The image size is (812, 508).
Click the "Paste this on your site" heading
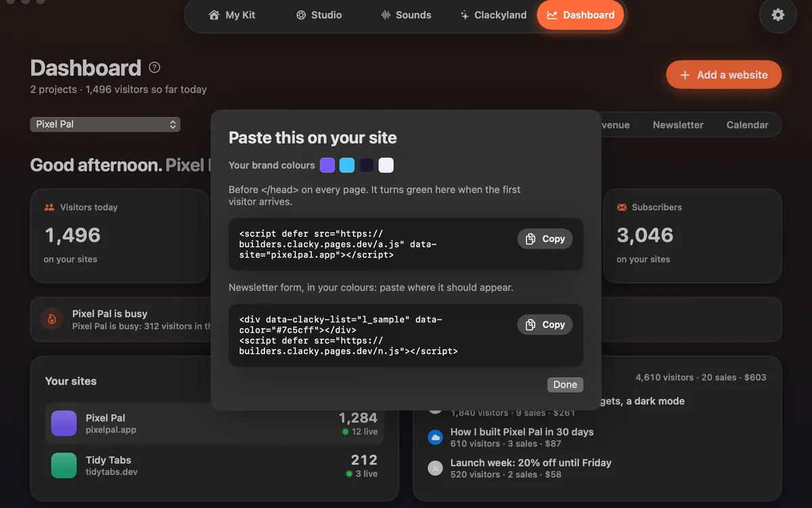[x=313, y=137]
